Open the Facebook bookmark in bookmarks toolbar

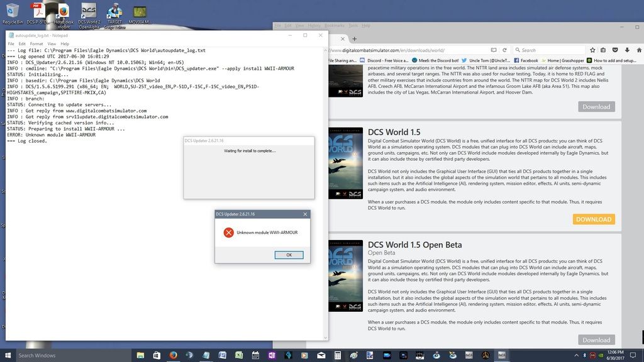tap(526, 61)
